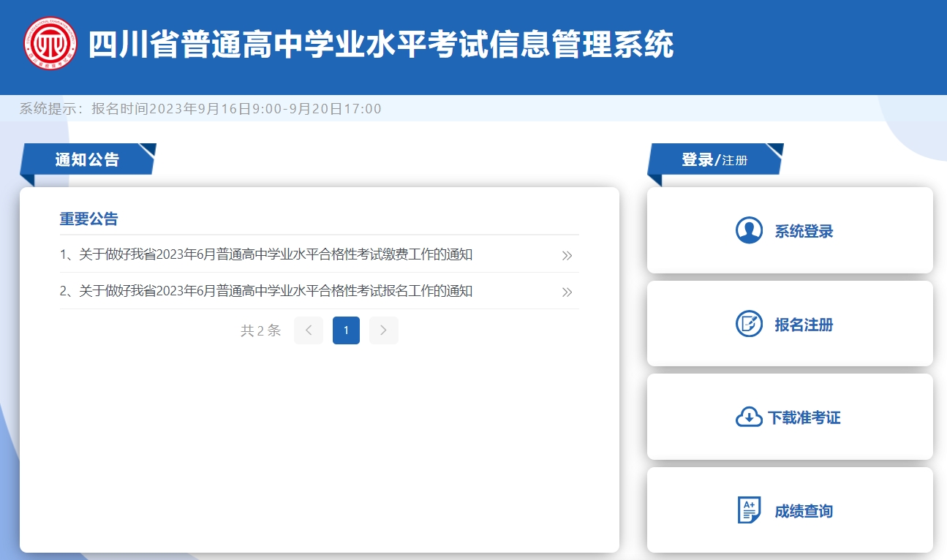Open the 重要公告 heading link

pyautogui.click(x=89, y=219)
